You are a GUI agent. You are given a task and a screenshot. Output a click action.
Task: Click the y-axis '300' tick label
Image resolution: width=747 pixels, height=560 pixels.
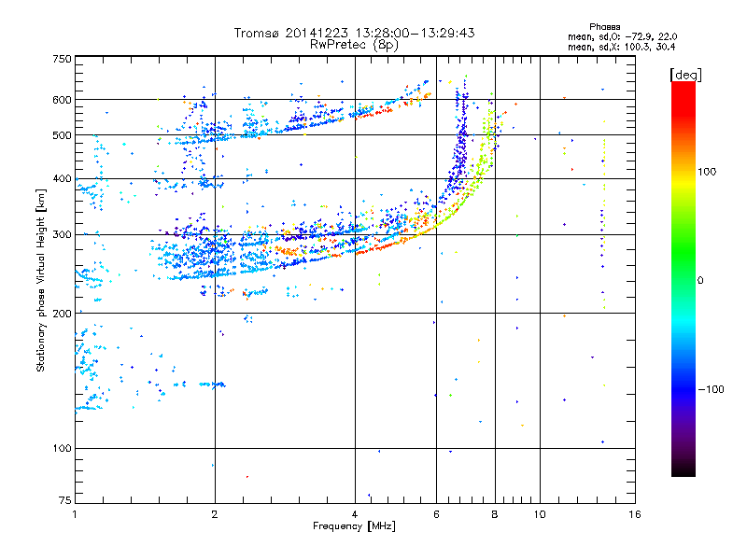click(x=62, y=234)
